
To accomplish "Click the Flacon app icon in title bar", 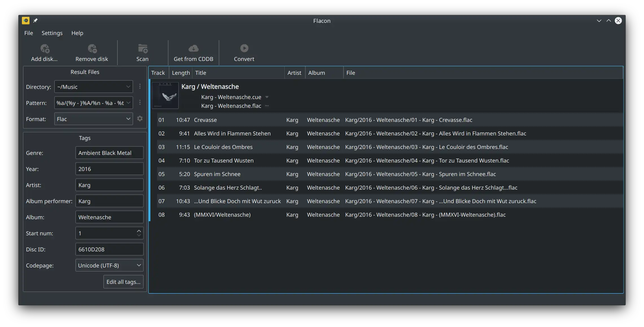I will [26, 21].
